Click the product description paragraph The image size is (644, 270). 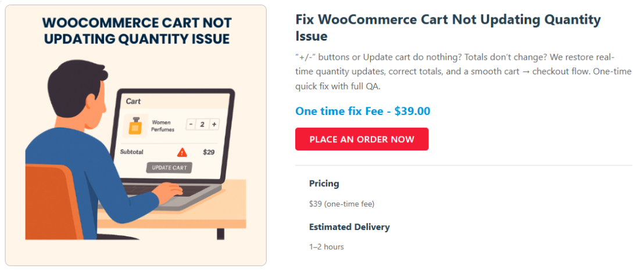(x=463, y=71)
